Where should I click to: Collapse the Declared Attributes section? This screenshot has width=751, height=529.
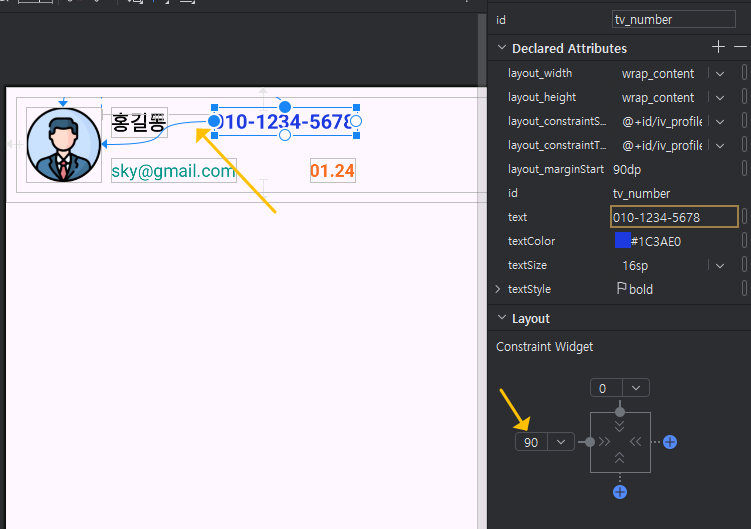point(501,48)
